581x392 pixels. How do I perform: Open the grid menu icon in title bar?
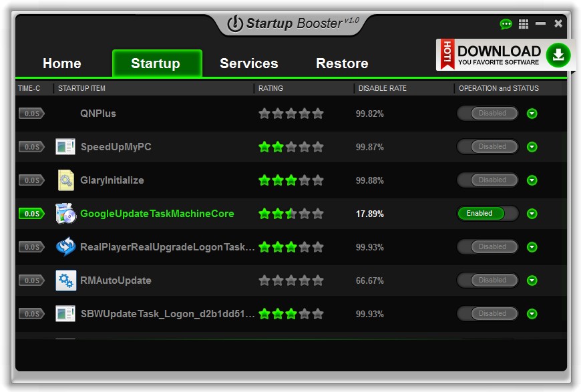(x=523, y=24)
